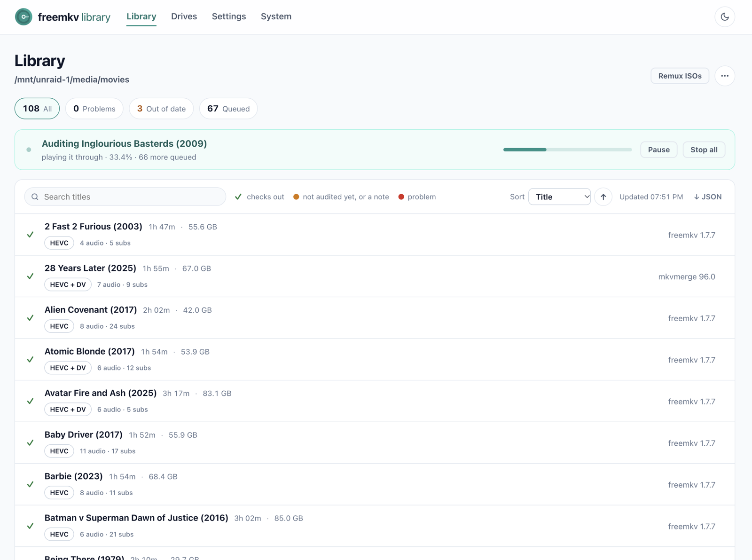Image resolution: width=752 pixels, height=560 pixels.
Task: Switch to the Library tab
Action: (141, 16)
